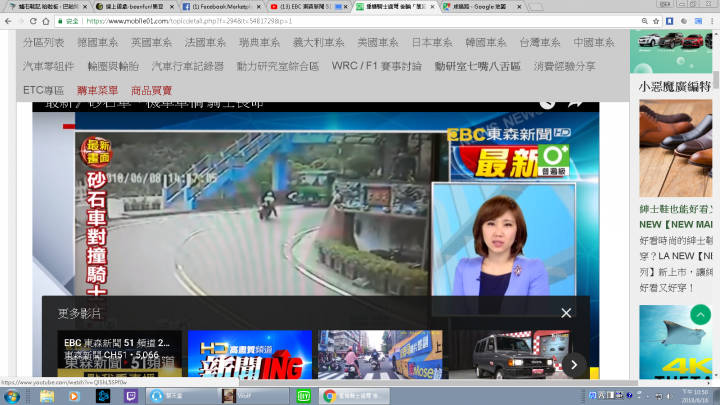Open the 紳士鞋 NEW MAN ad text link
720x405 pixels.
tap(675, 217)
